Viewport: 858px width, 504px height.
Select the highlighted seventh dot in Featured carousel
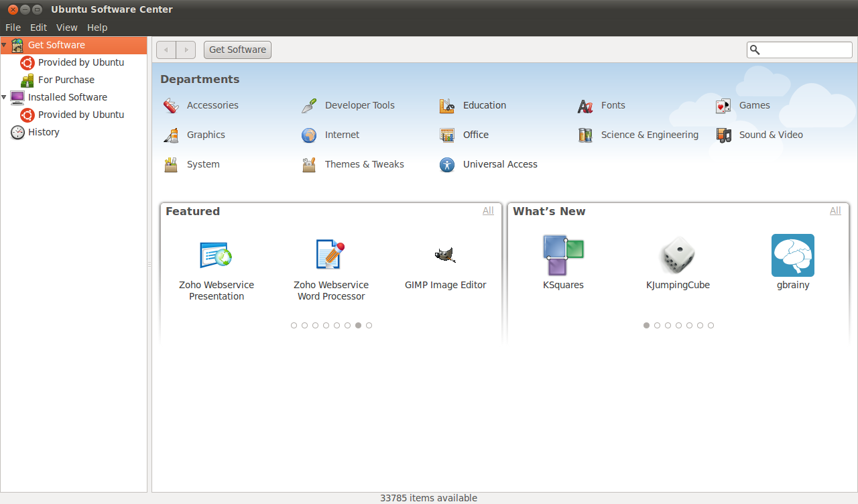click(x=358, y=325)
